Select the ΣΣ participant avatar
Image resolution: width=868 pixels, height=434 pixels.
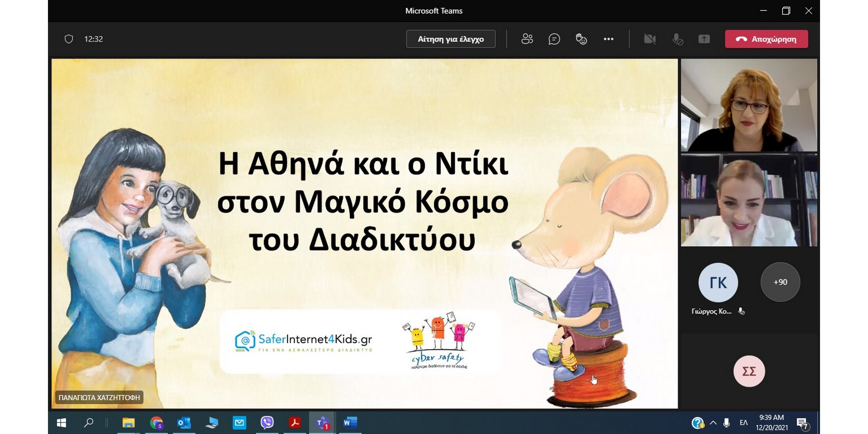pos(749,371)
